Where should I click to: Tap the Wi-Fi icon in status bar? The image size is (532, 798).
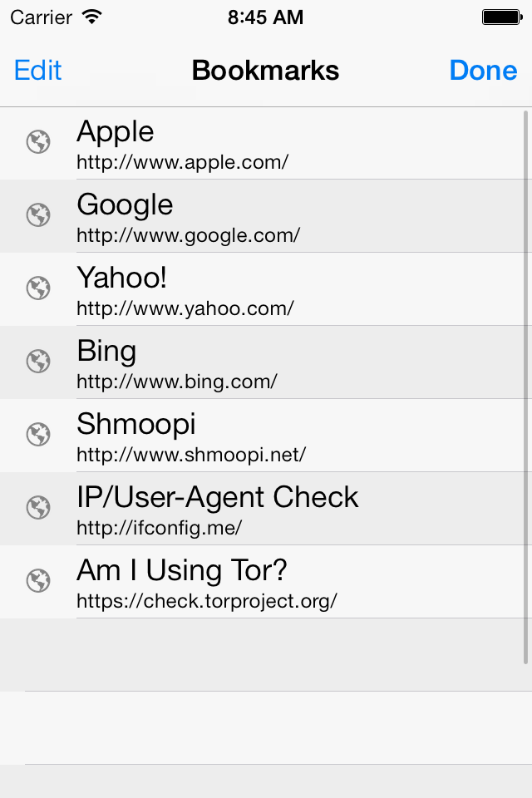pyautogui.click(x=92, y=17)
